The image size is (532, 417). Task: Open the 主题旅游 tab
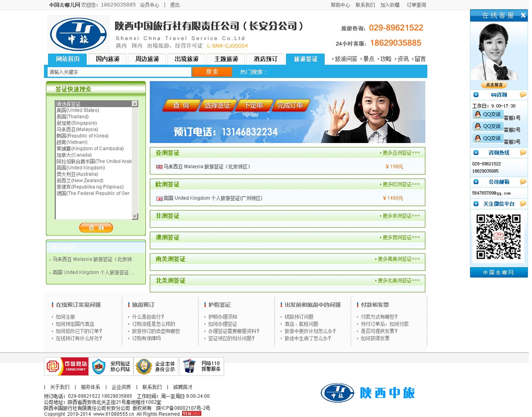[226, 59]
